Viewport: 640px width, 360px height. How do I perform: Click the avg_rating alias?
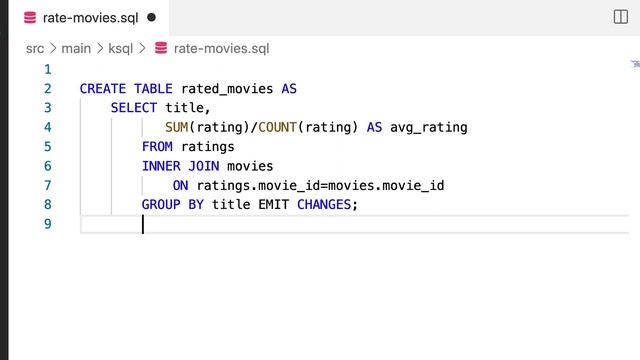pos(429,127)
